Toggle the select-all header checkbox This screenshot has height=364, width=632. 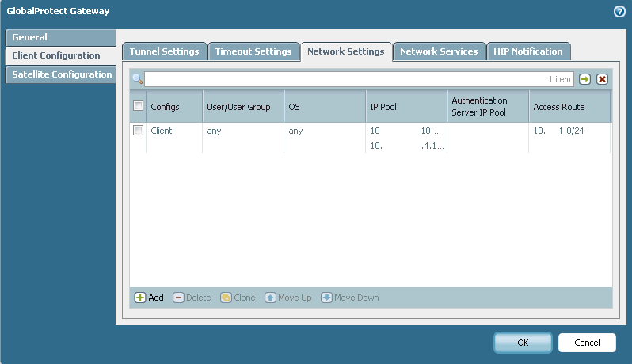138,106
